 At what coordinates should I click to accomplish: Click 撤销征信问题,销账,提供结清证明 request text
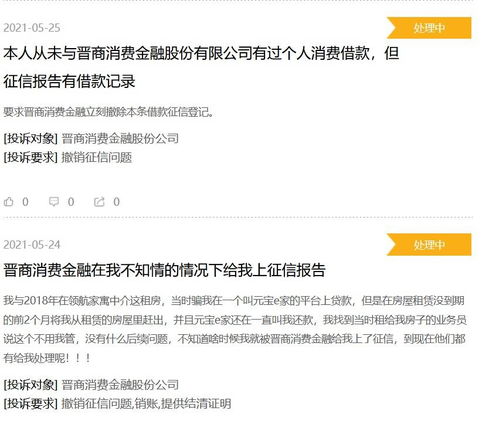146,404
